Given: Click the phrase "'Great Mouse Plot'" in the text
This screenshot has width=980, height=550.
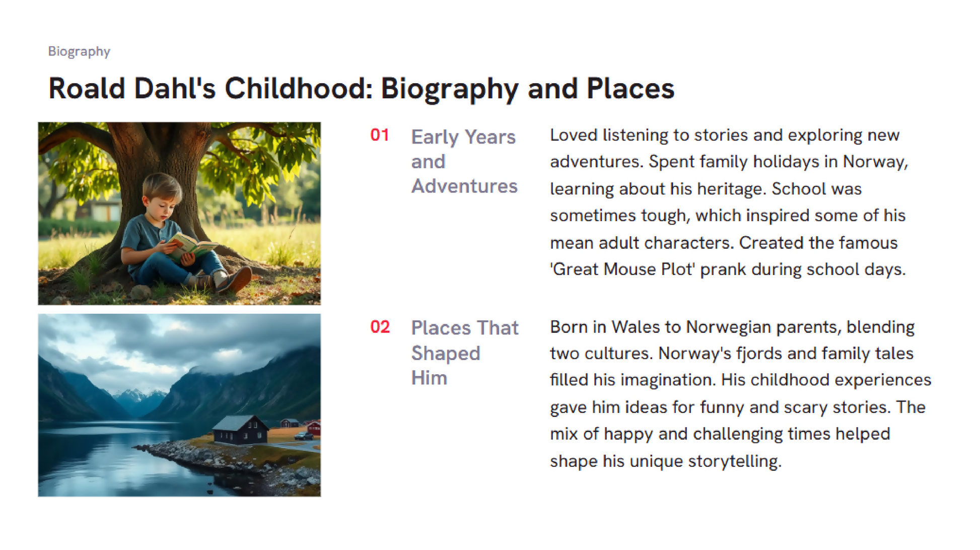Looking at the screenshot, I should [x=622, y=269].
